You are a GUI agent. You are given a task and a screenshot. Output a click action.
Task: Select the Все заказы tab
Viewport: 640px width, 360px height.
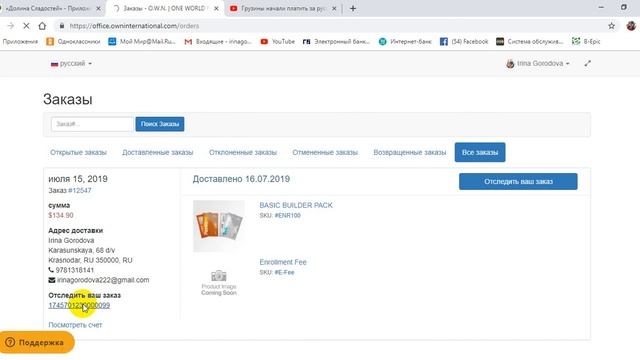tap(480, 152)
